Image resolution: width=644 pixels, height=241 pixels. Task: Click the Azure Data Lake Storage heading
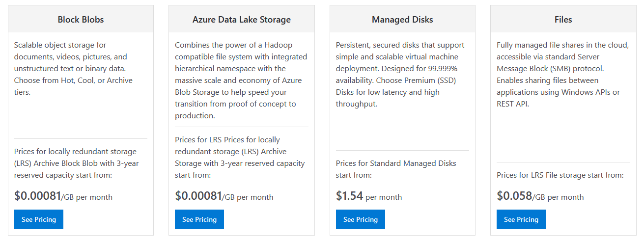[x=242, y=20]
